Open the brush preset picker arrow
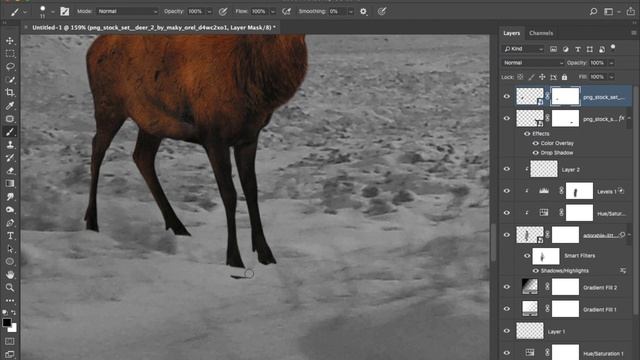This screenshot has height=360, width=640. pyautogui.click(x=53, y=12)
